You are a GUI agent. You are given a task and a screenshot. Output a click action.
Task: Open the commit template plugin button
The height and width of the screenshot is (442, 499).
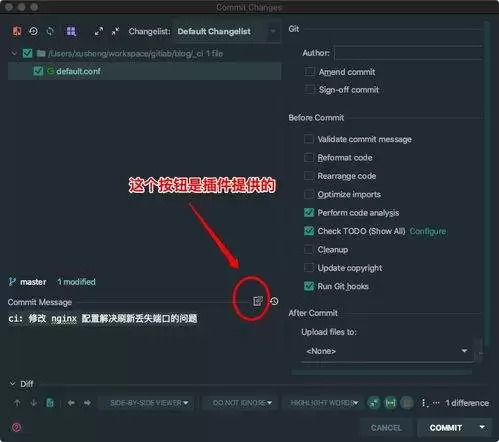(x=258, y=301)
